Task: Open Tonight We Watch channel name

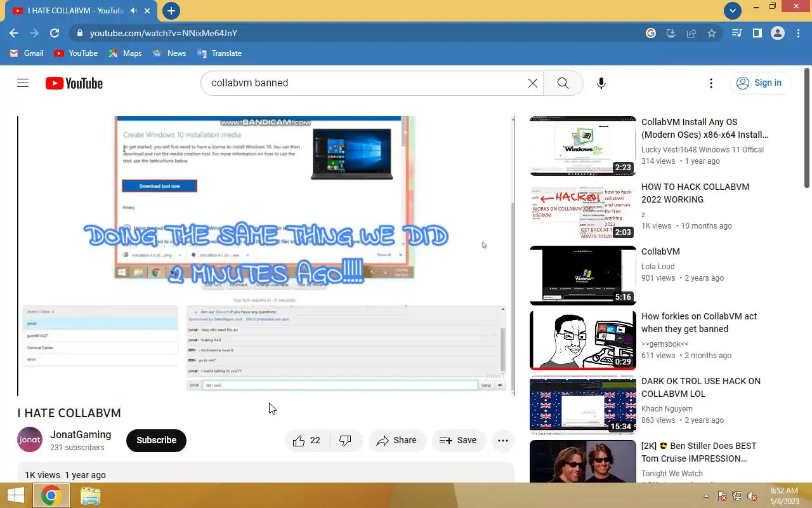Action: coord(672,474)
